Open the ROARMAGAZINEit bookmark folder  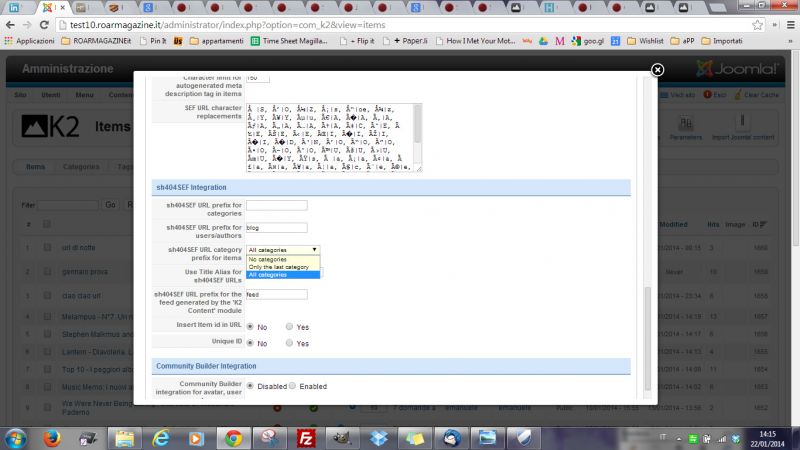[96, 41]
